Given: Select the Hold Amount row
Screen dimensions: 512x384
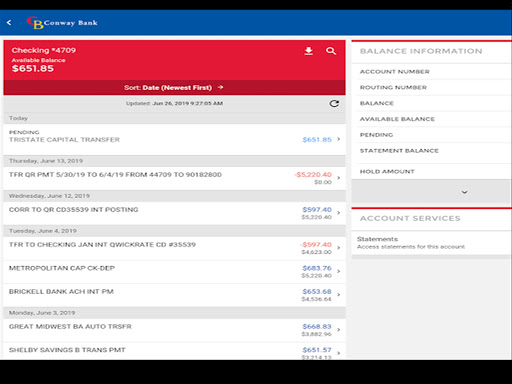Looking at the screenshot, I should pos(431,171).
